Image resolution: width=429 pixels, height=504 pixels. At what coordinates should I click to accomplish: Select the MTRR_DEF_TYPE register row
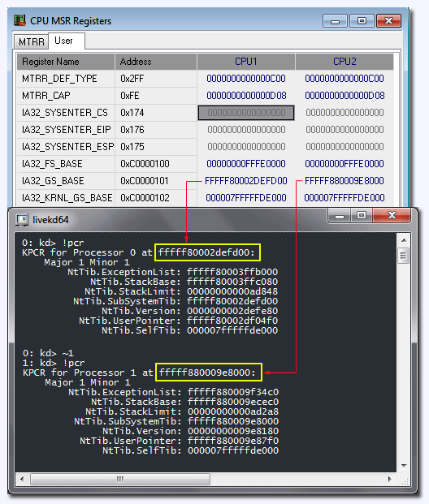pyautogui.click(x=205, y=79)
